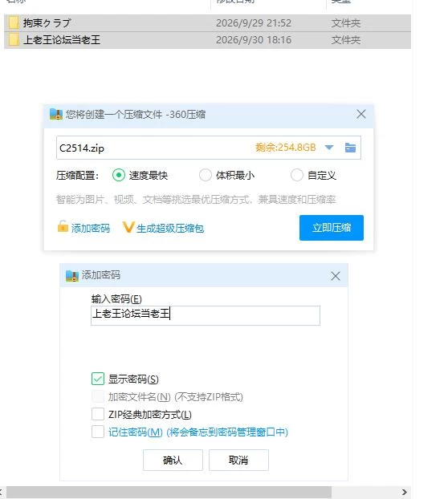Select the 上老王论坛当老王 folder row

click(207, 40)
